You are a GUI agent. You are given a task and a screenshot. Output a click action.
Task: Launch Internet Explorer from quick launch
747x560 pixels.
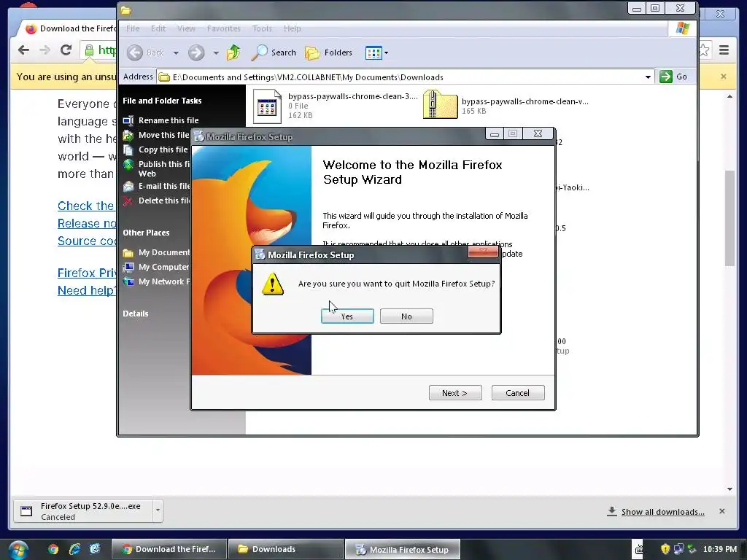(x=74, y=550)
